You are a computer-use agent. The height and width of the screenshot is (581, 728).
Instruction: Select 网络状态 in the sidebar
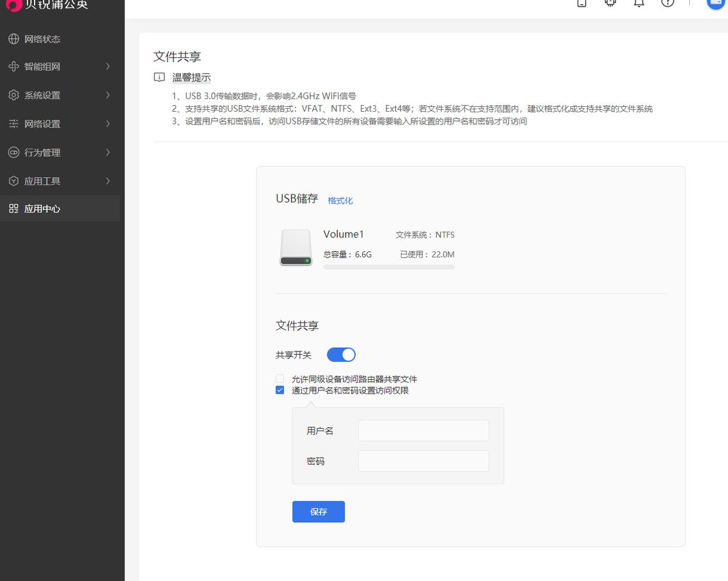[38, 38]
